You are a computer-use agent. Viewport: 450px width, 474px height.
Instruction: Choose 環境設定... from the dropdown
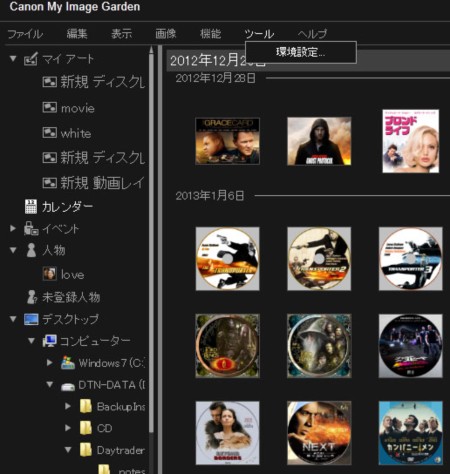301,52
